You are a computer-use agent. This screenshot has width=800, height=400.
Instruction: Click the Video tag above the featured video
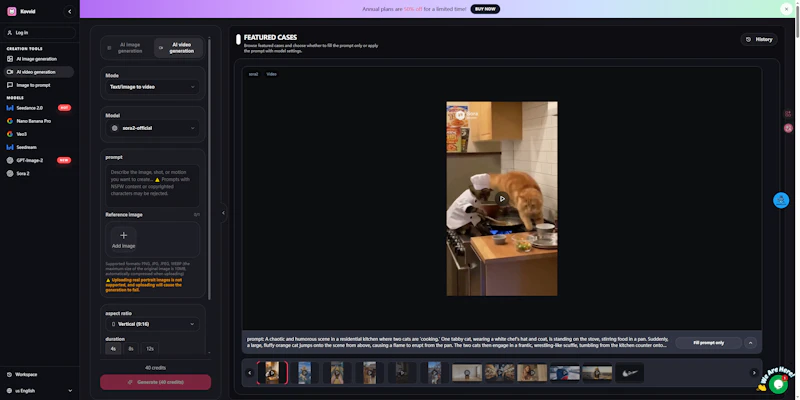pos(271,74)
